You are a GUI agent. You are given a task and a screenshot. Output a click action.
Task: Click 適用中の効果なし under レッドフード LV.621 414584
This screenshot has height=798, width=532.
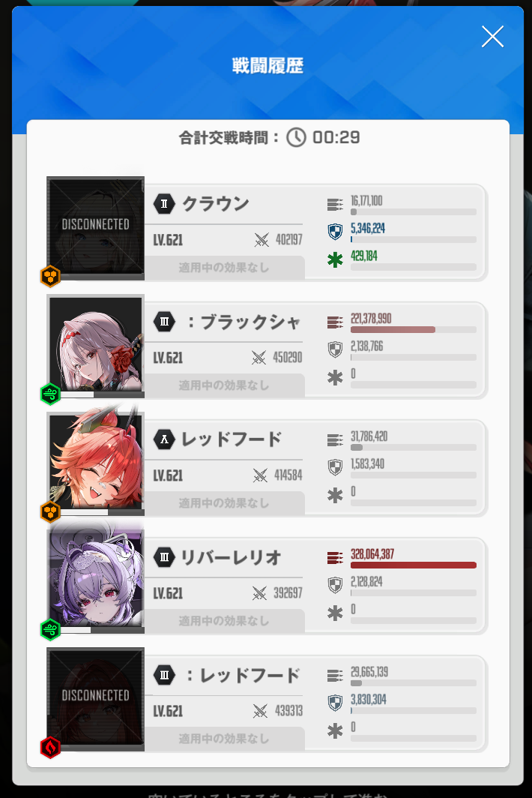tap(224, 502)
